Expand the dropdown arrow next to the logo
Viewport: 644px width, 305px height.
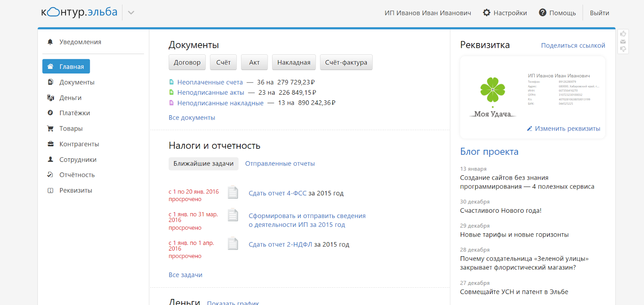131,12
